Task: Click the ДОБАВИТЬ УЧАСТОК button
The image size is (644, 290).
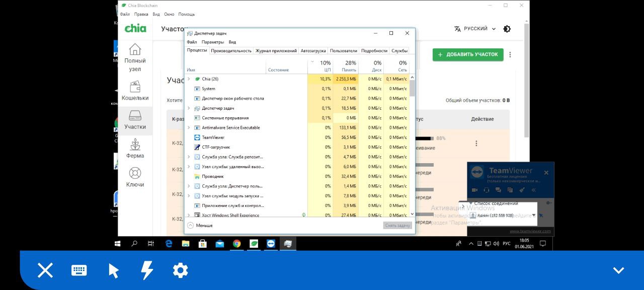Action: (468, 54)
